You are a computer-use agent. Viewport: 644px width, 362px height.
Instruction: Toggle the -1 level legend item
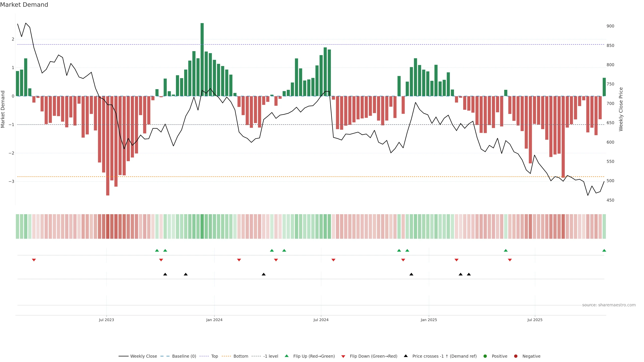[271, 356]
